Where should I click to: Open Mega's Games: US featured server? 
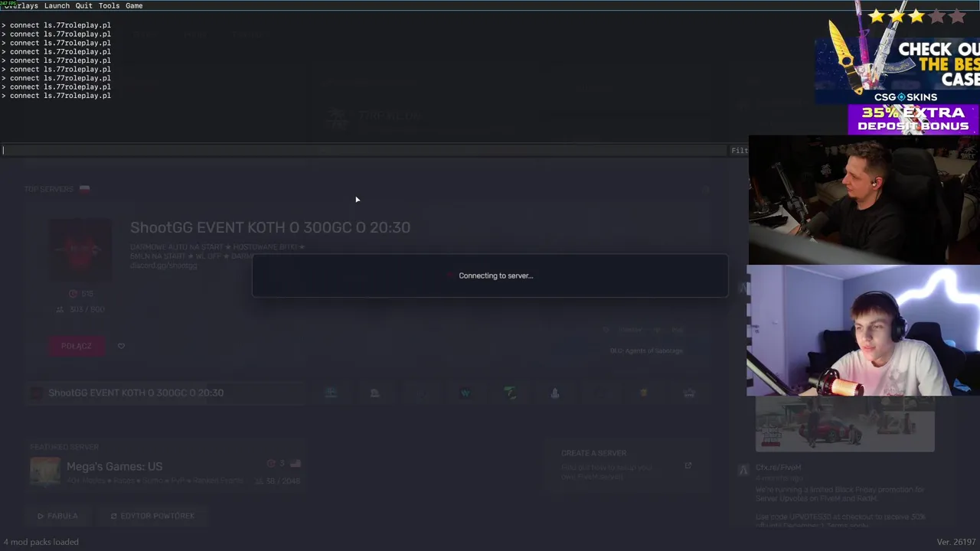165,472
